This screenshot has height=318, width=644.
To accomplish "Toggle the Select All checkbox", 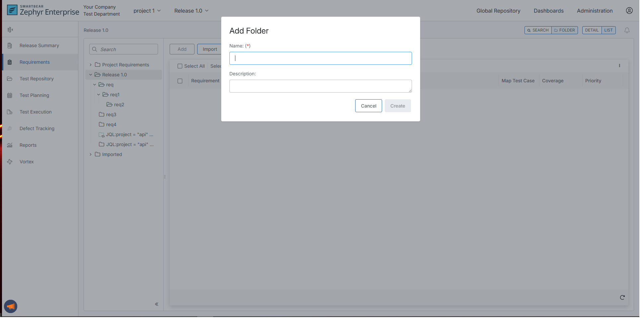I will tap(180, 66).
